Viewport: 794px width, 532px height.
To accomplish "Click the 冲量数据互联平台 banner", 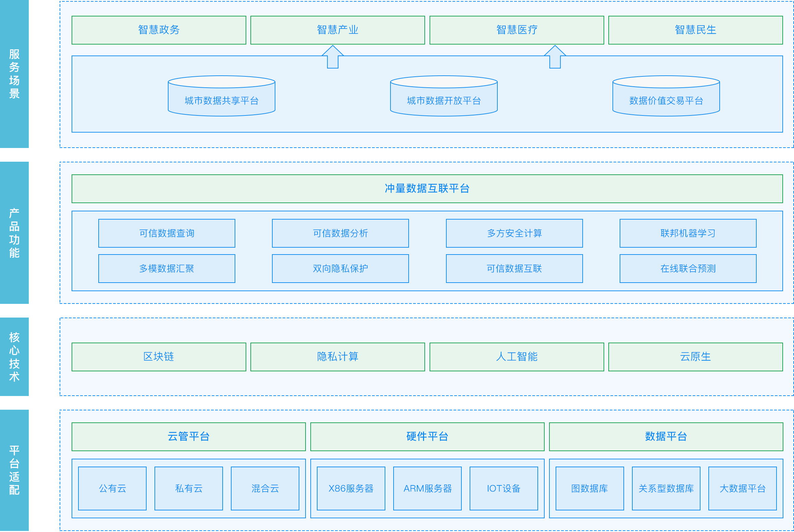I will pos(427,189).
